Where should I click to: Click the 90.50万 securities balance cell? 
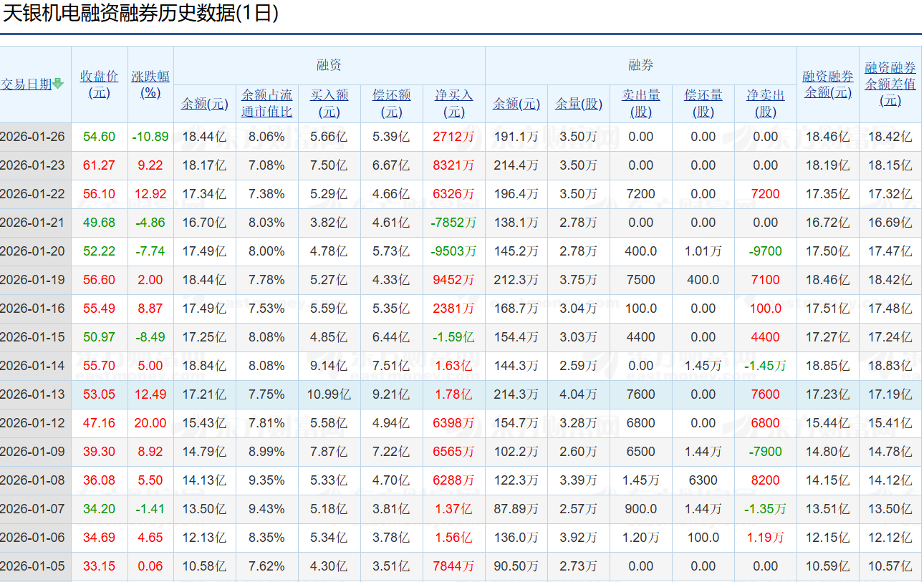coord(516,566)
